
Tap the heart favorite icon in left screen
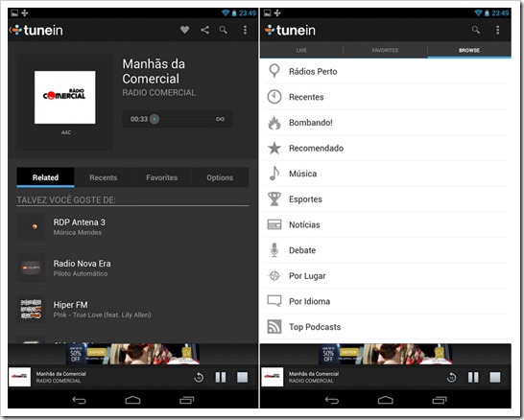(185, 30)
